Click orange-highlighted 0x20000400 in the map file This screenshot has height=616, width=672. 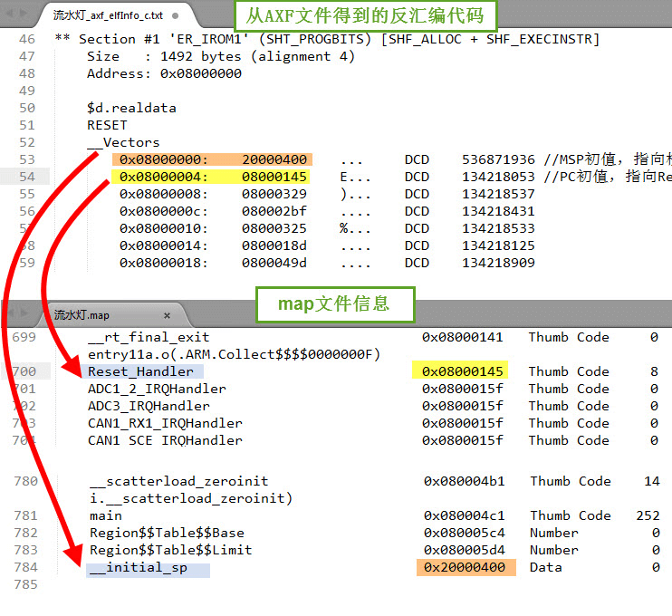click(465, 568)
